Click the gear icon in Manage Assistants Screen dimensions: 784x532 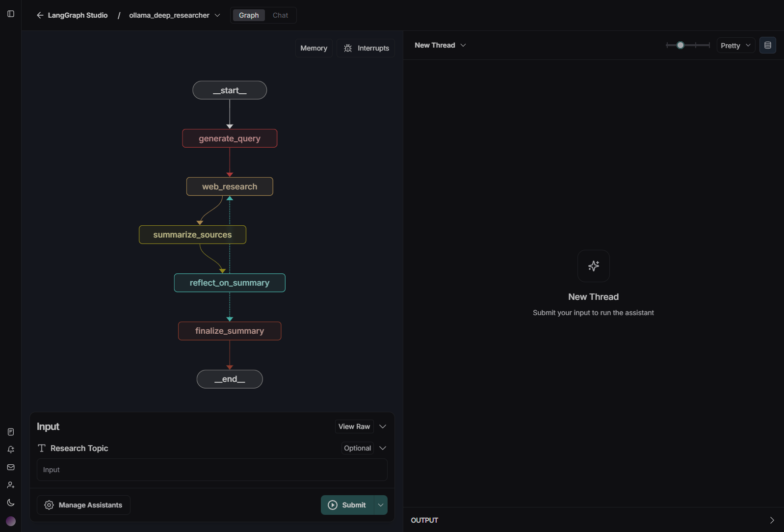[49, 505]
